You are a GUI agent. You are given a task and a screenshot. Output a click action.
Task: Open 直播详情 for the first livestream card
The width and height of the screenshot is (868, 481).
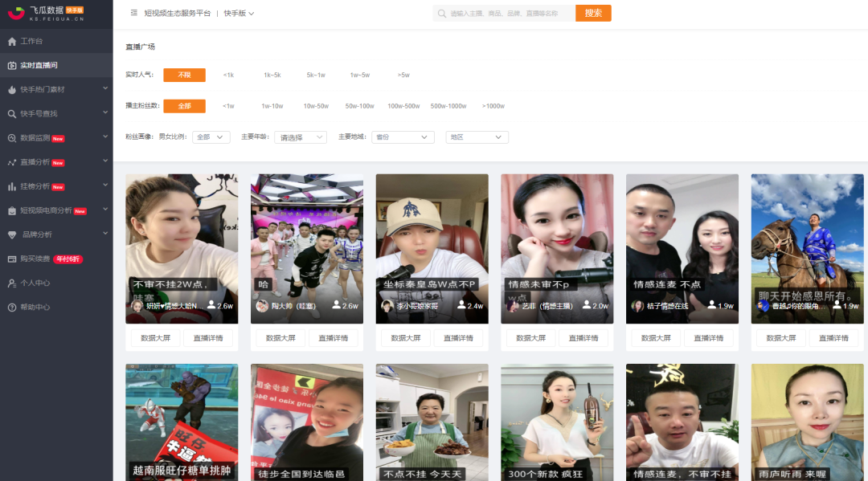click(x=209, y=338)
